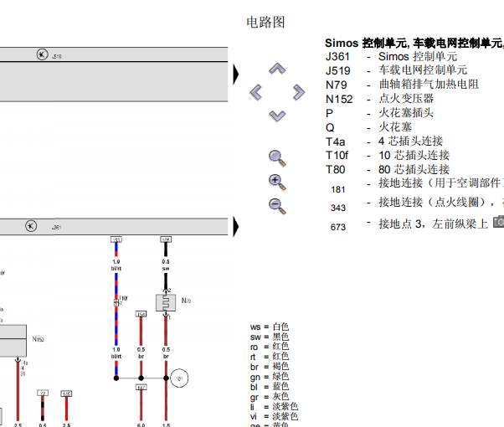Click the ground connection circle 181

(x=179, y=378)
